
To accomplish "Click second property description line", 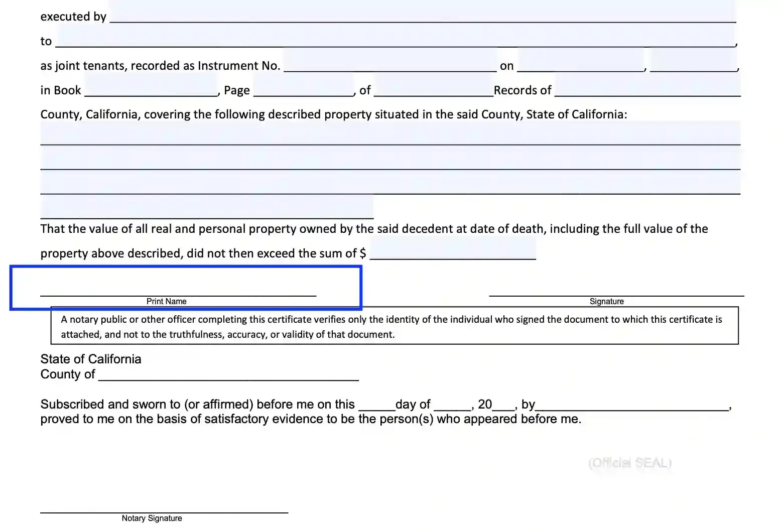I will 391,158.
